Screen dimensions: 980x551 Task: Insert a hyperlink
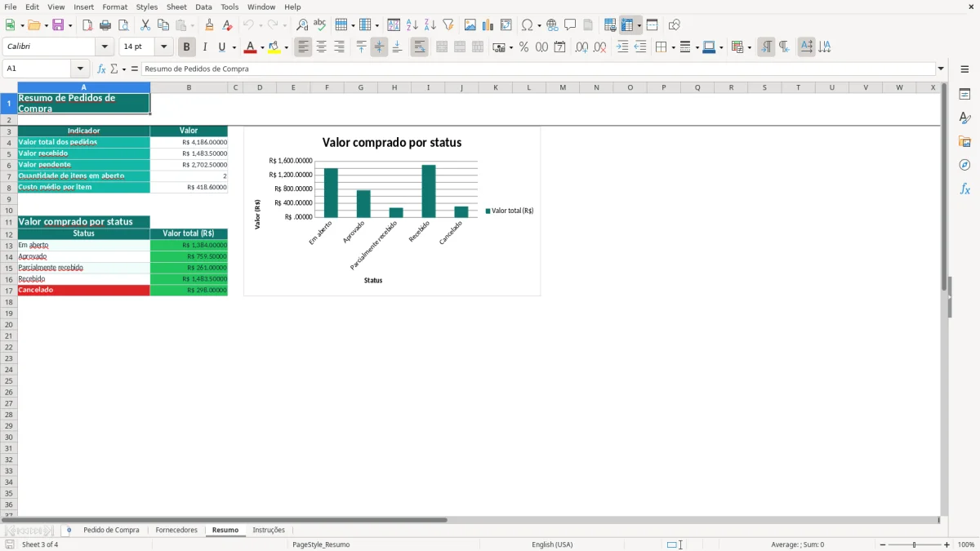click(x=552, y=25)
